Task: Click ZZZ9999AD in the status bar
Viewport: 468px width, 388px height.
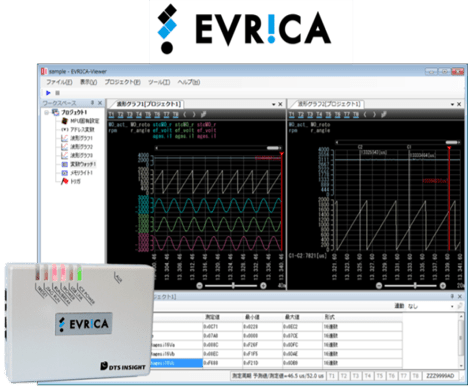Action: pos(440,376)
